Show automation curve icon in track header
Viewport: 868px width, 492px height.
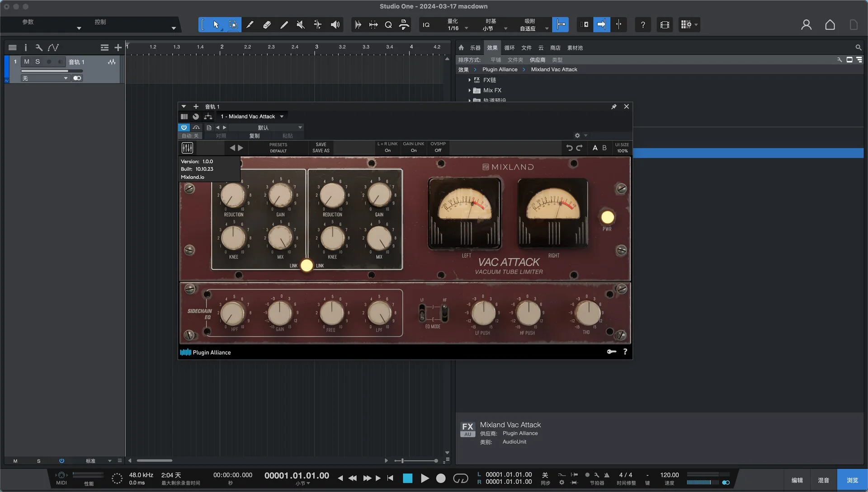pyautogui.click(x=53, y=47)
